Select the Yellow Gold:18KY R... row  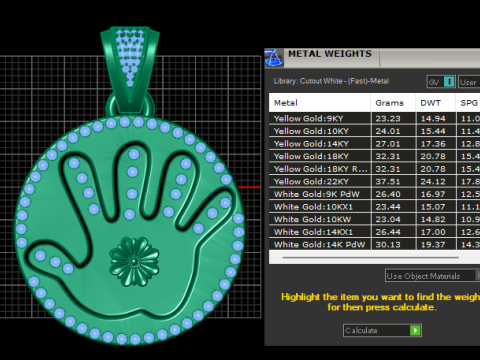[374, 169]
